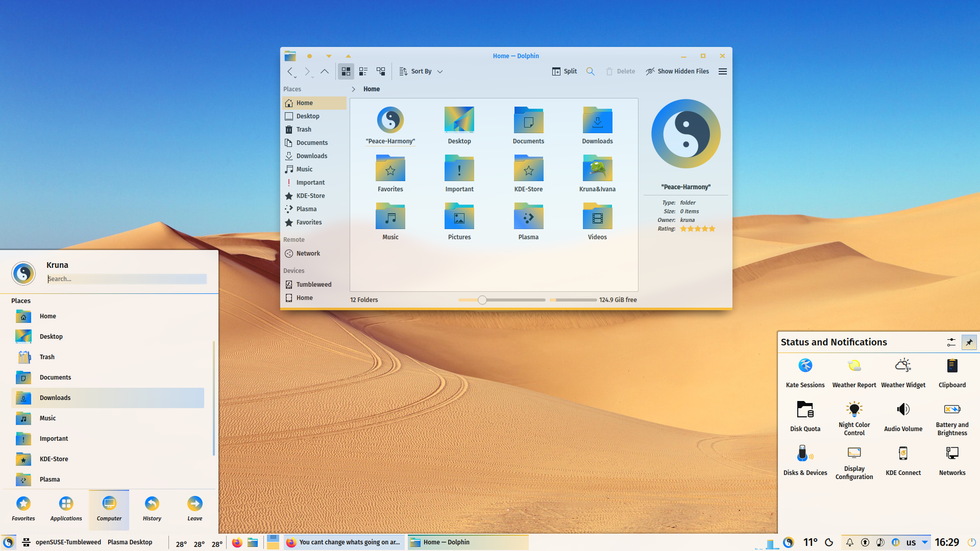The height and width of the screenshot is (551, 980).
Task: Open Networks in system tray popup
Action: tap(952, 461)
